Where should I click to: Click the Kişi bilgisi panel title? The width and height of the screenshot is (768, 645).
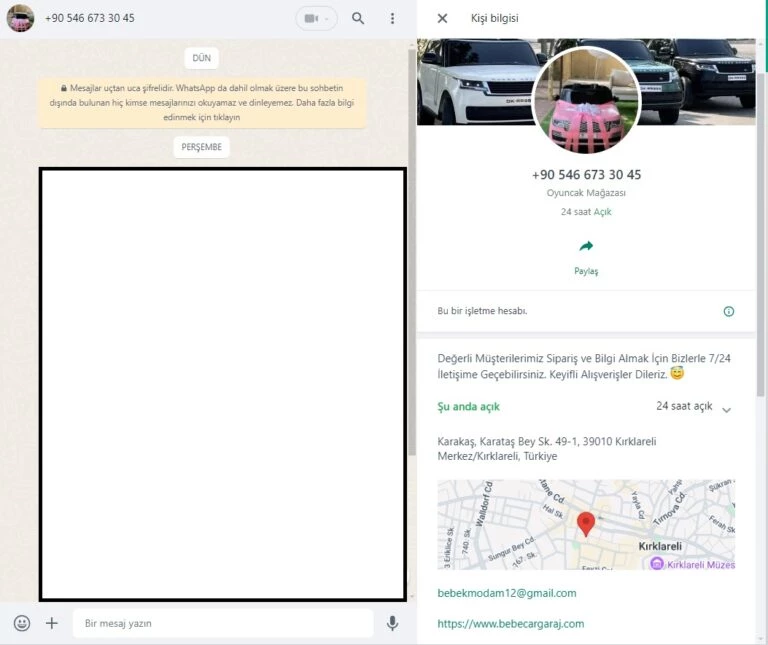495,19
